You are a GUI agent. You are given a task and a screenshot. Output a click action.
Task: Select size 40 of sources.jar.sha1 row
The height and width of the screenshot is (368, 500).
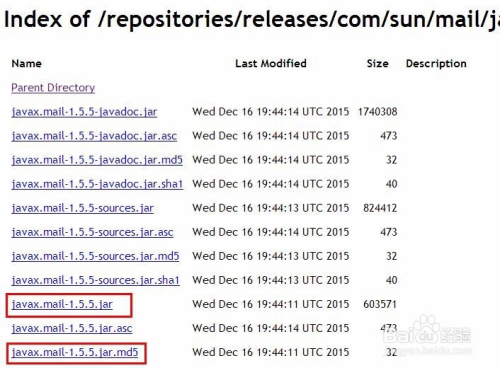392,280
